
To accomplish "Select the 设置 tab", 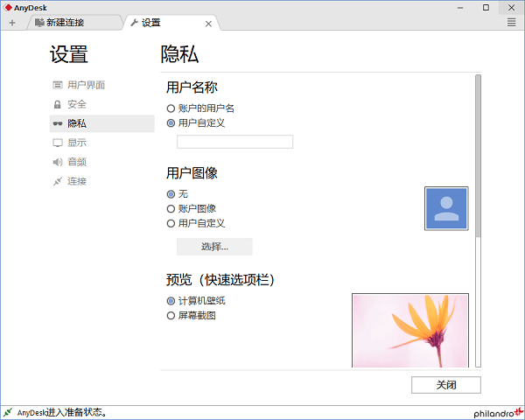I will click(169, 23).
